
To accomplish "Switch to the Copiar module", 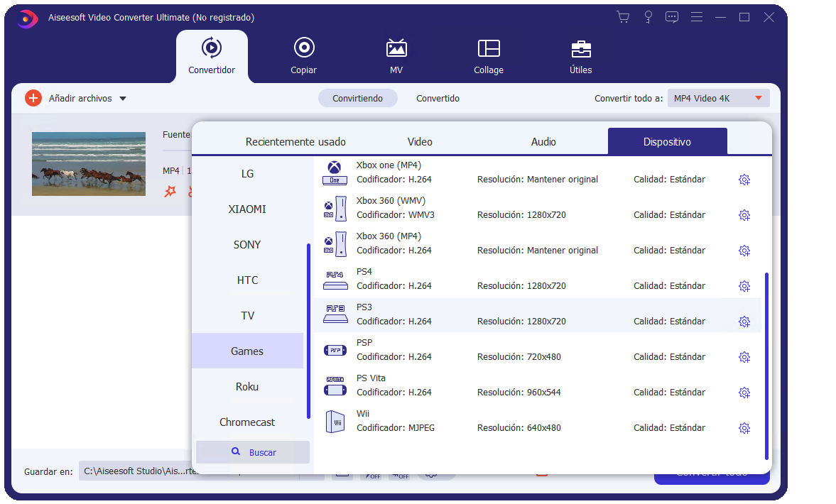I will pyautogui.click(x=303, y=56).
